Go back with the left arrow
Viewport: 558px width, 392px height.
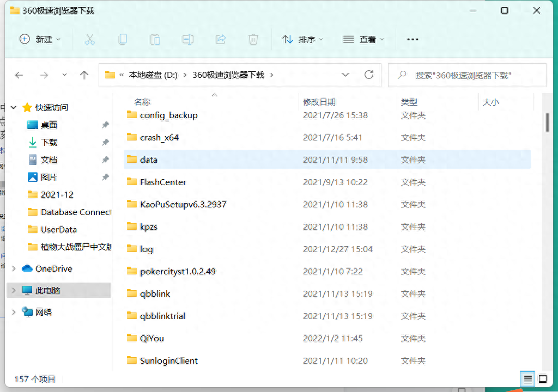pos(19,75)
